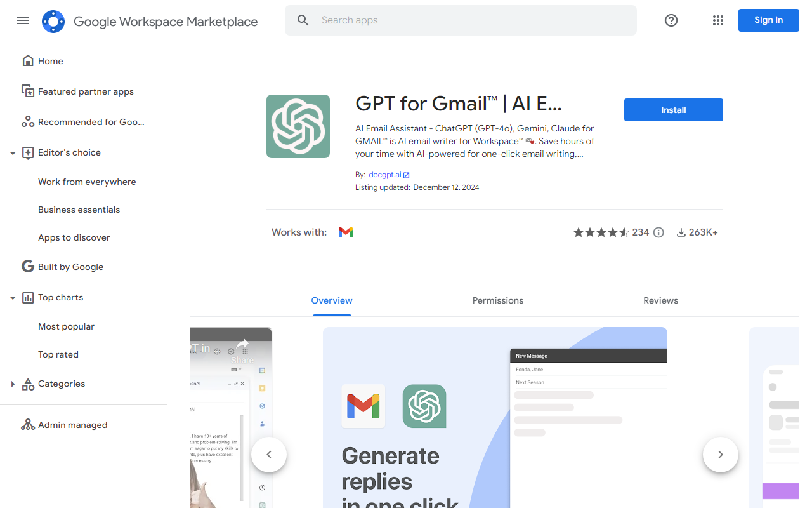This screenshot has height=508, width=812.
Task: Switch to the Overview tab
Action: pos(332,301)
